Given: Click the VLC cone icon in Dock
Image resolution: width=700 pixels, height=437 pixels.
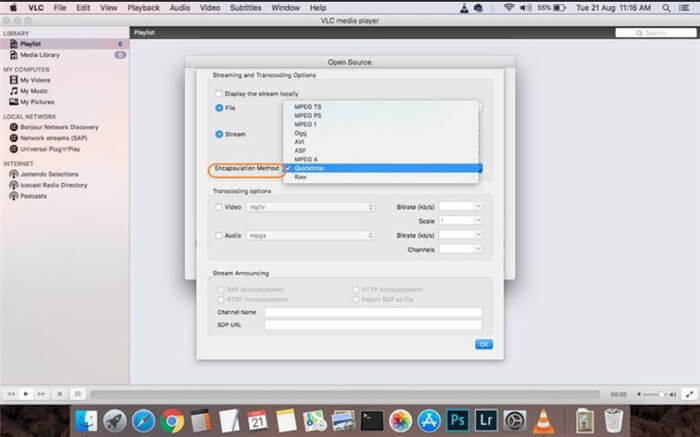Looking at the screenshot, I should pyautogui.click(x=543, y=419).
